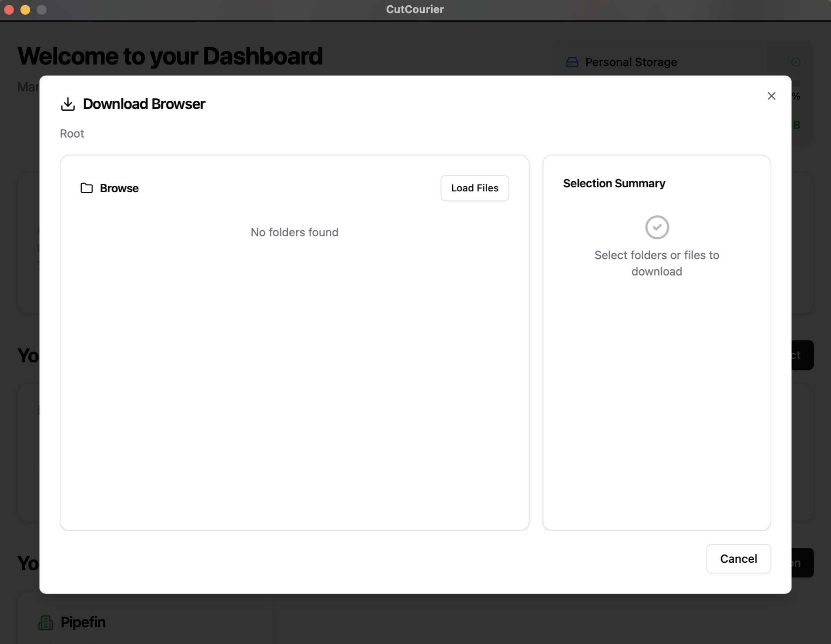Click the "Select folders or files to download" text
Screen dimensions: 831x644
coord(657,263)
